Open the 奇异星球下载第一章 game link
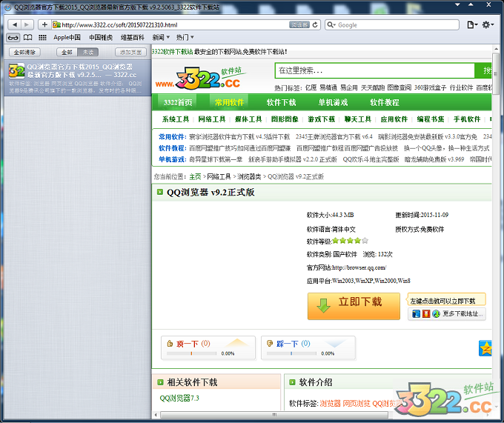Screen dimensions: 504x423 click(216, 159)
